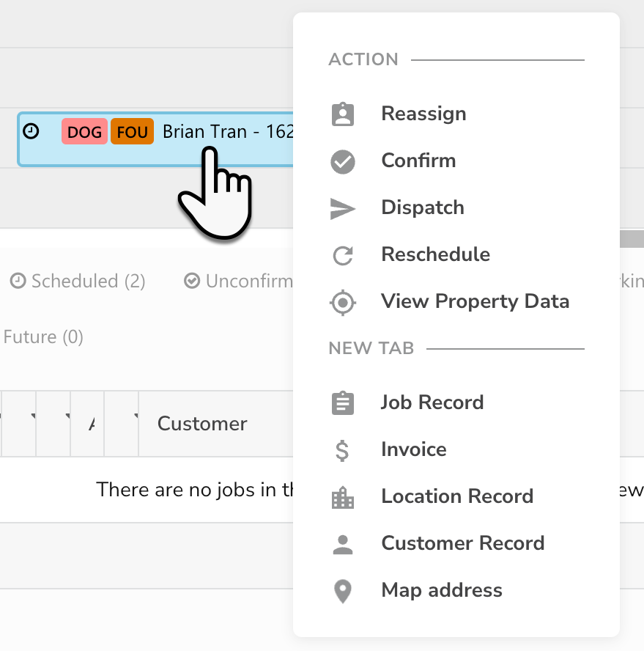The height and width of the screenshot is (651, 644).
Task: Click the Reassign person badge icon
Action: (x=343, y=114)
